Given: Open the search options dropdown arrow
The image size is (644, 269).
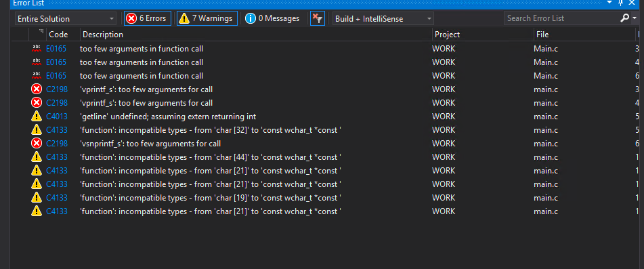Looking at the screenshot, I should click(635, 18).
